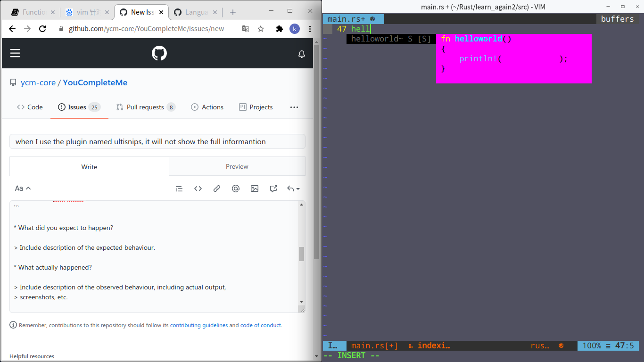Image resolution: width=644 pixels, height=362 pixels.
Task: Open the saved replies icon
Action: point(273,188)
